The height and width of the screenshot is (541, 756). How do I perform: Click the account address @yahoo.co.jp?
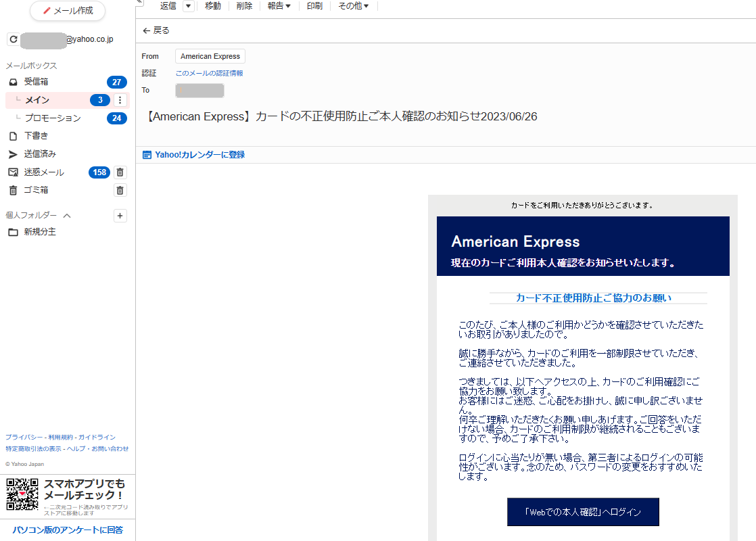coord(90,39)
